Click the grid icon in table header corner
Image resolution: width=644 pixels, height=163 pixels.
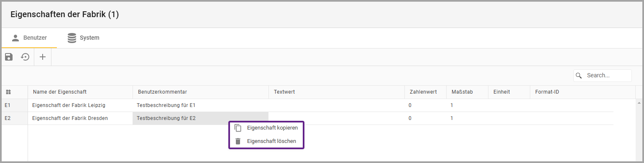point(8,92)
